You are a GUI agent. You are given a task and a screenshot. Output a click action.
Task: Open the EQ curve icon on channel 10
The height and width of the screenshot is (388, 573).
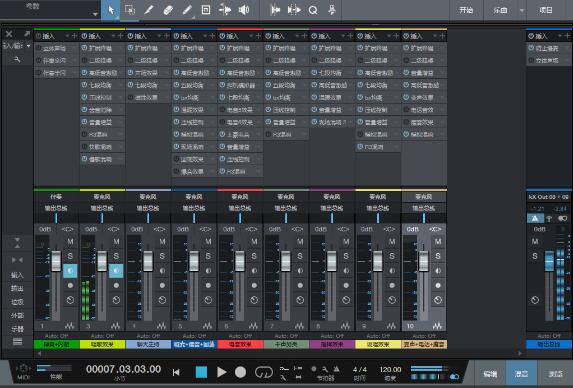click(437, 326)
